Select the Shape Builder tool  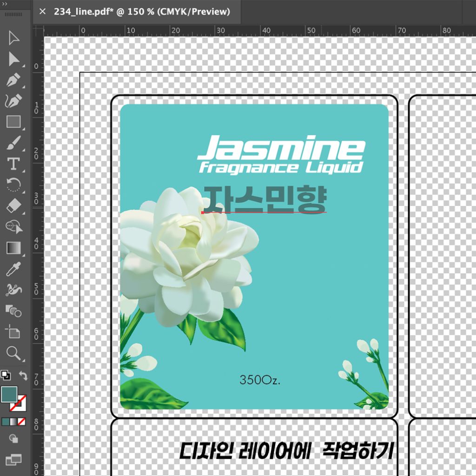tap(13, 311)
